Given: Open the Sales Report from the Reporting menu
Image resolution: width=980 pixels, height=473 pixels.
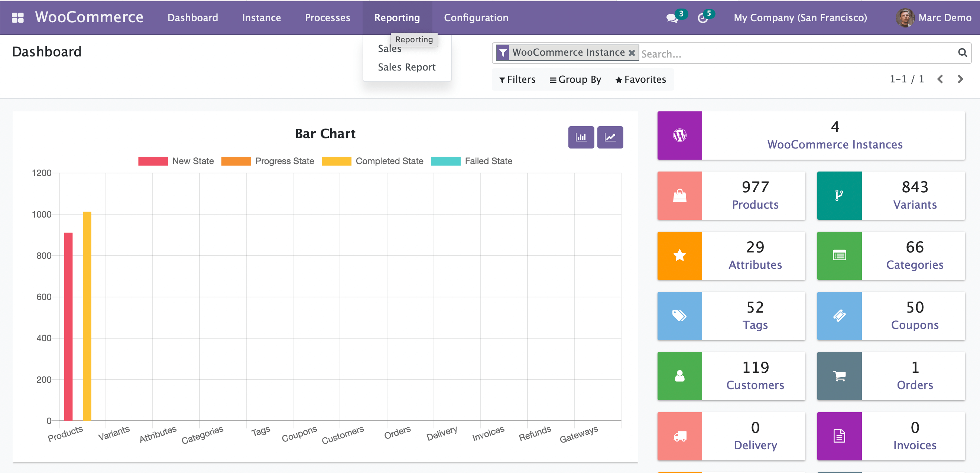Looking at the screenshot, I should point(407,67).
